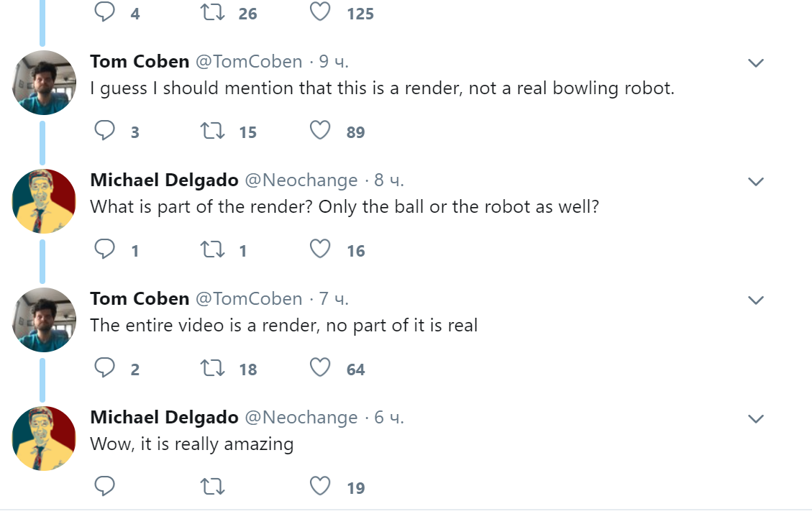Like the tweet with 64 likes

320,368
